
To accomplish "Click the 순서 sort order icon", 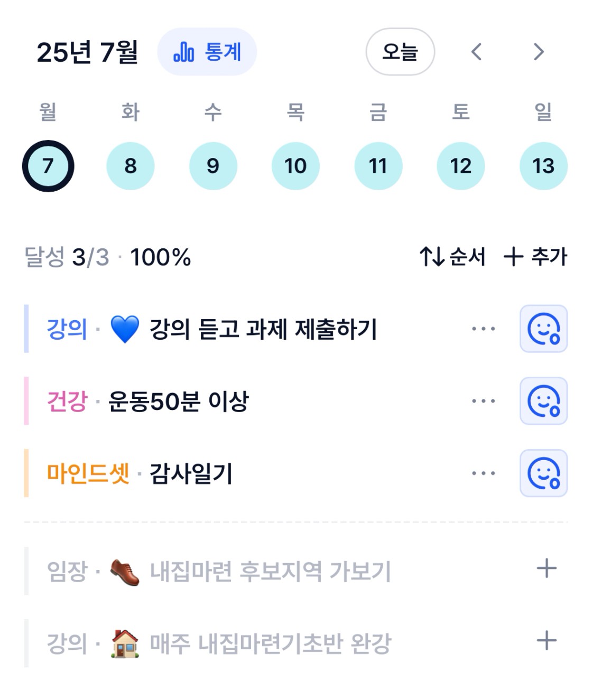I will 431,257.
